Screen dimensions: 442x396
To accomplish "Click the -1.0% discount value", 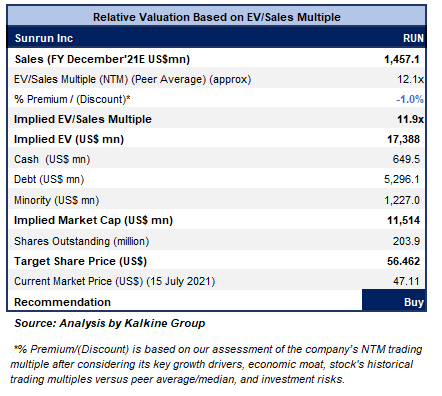I will point(410,99).
